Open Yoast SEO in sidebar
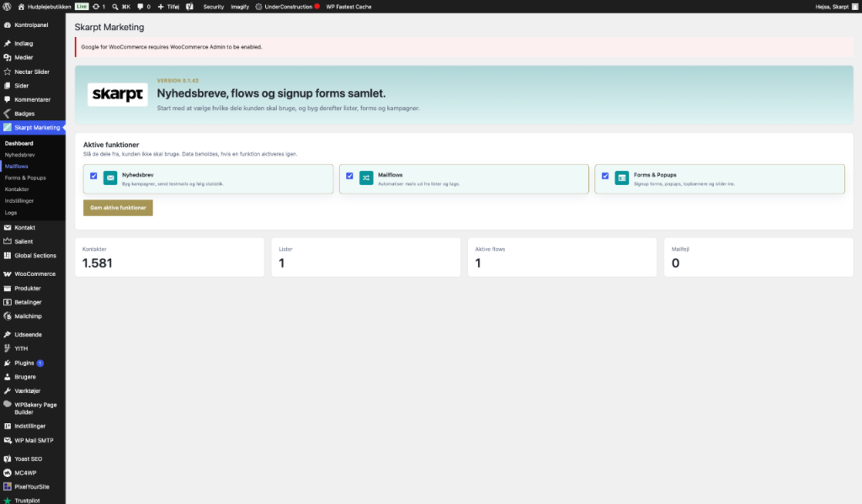 pyautogui.click(x=33, y=459)
